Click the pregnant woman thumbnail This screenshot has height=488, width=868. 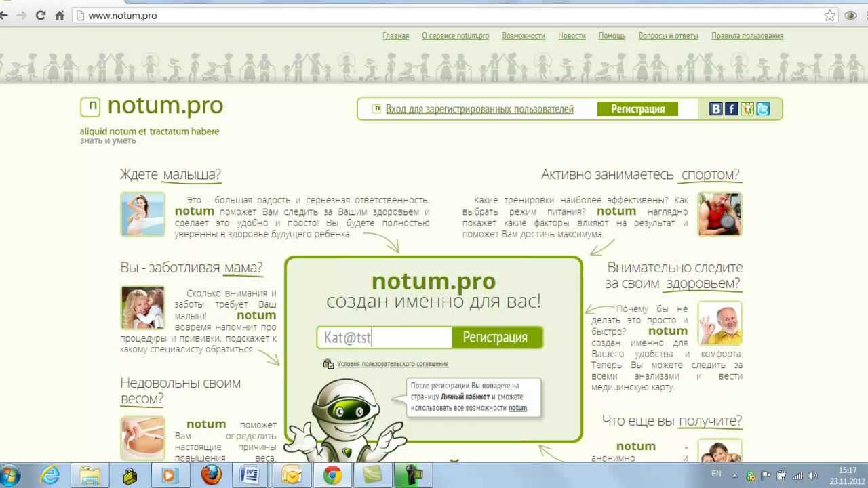pyautogui.click(x=143, y=214)
